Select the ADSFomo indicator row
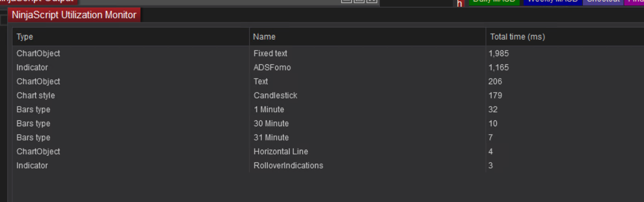 click(272, 67)
